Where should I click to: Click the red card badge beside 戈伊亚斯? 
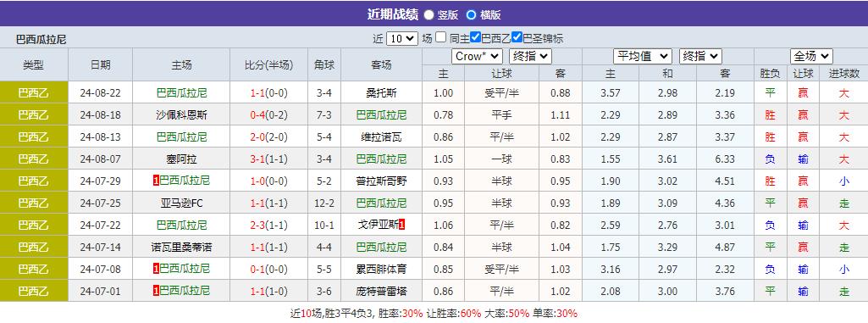coord(402,225)
